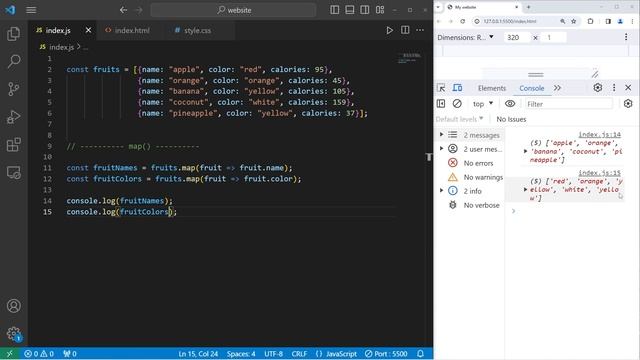Switch to the Console panel
Image resolution: width=640 pixels, height=360 pixels.
(531, 88)
